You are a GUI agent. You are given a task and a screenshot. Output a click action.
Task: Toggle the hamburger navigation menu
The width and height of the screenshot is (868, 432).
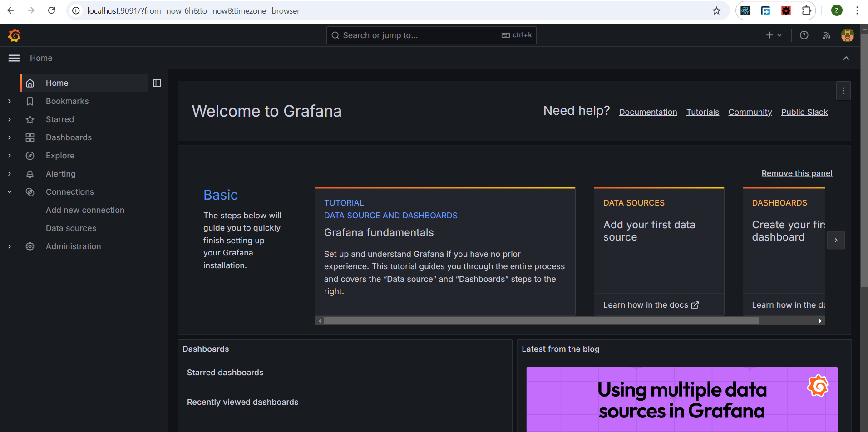[x=14, y=58]
